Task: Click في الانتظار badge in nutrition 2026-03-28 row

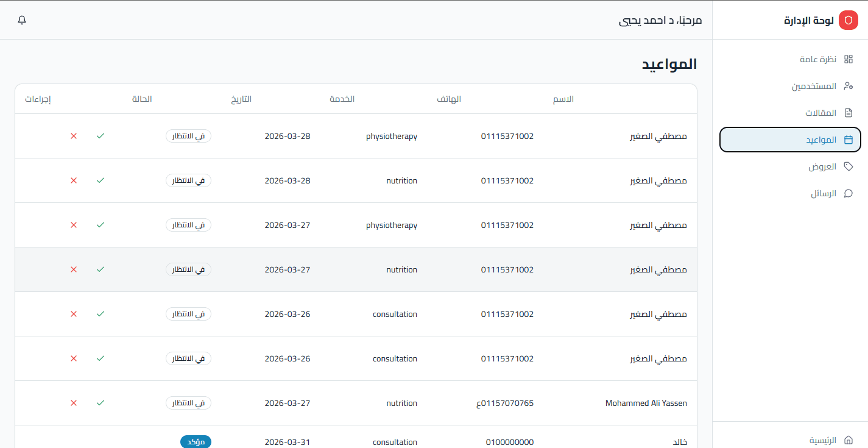Action: [189, 180]
